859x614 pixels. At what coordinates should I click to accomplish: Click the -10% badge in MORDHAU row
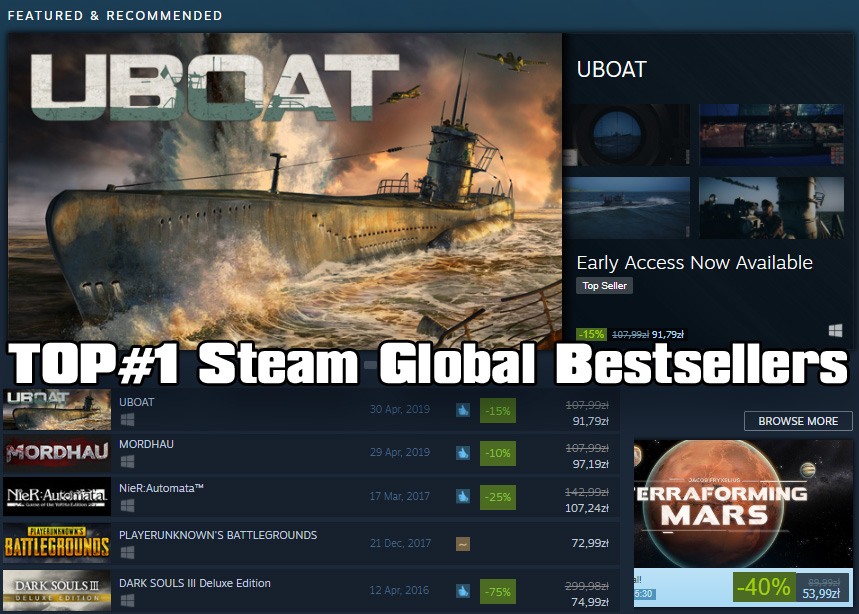tap(497, 454)
